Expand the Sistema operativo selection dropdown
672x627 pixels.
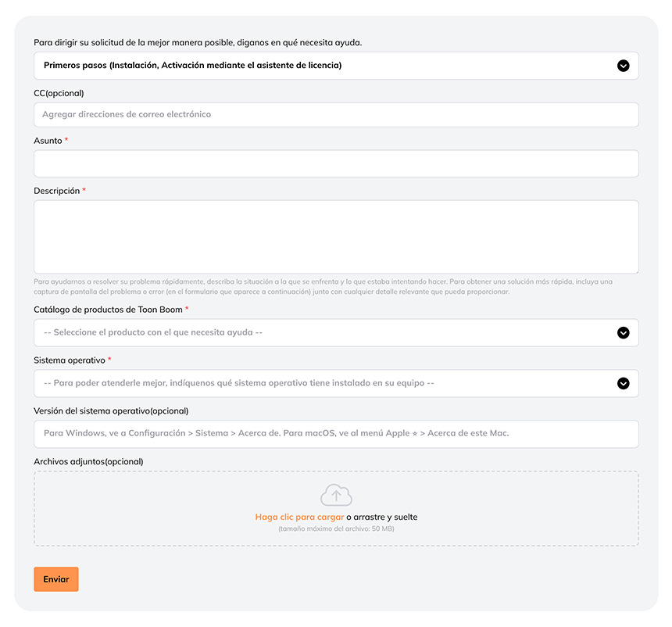(x=337, y=383)
